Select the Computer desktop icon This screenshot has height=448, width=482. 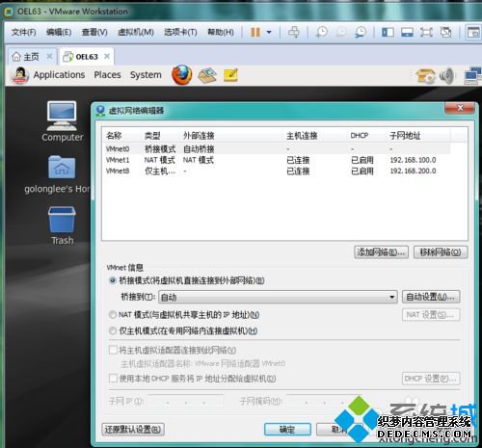(x=62, y=121)
